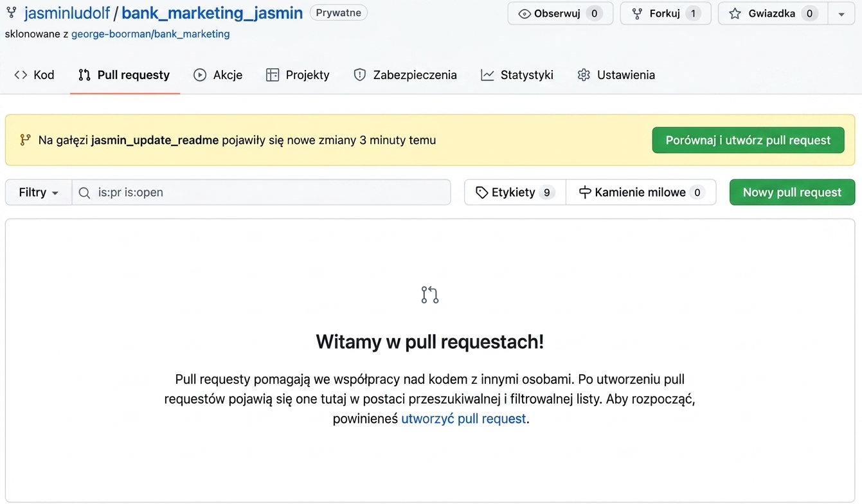Click jasmin_update_readme branch name in banner

coord(155,140)
